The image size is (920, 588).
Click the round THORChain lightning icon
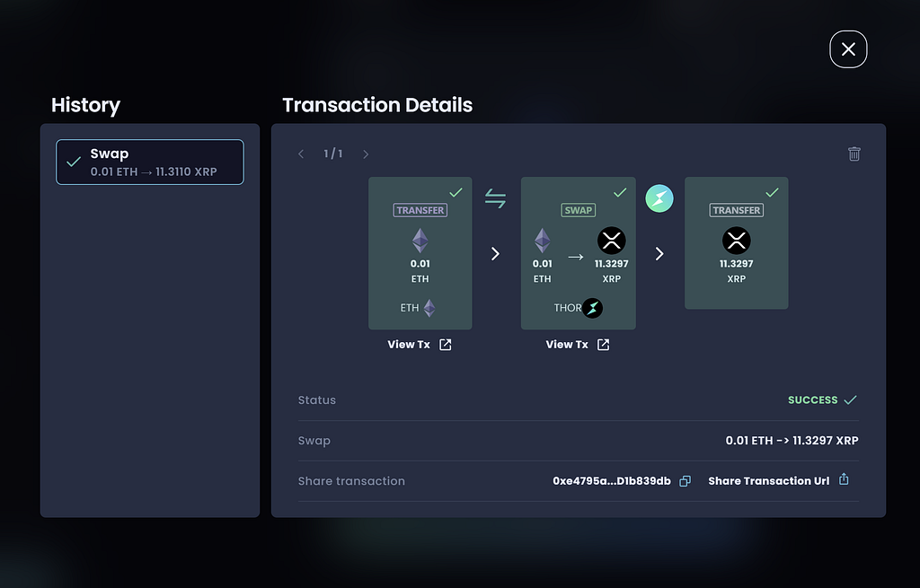(x=659, y=198)
